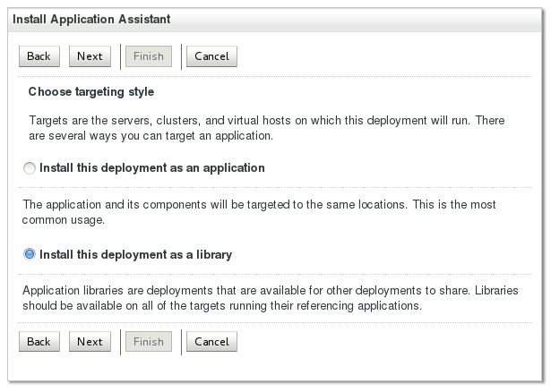This screenshot has height=392, width=551.
Task: Click the bottom greyed-out Finish button
Action: click(149, 342)
